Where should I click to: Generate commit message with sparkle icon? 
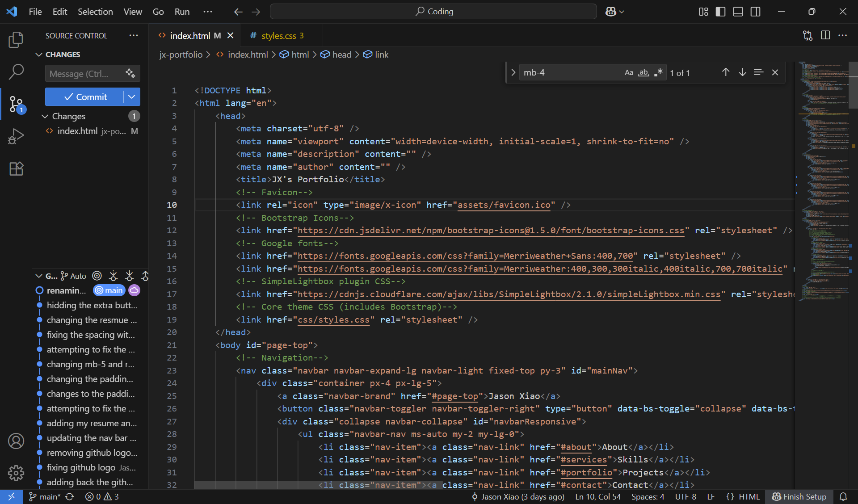click(130, 73)
